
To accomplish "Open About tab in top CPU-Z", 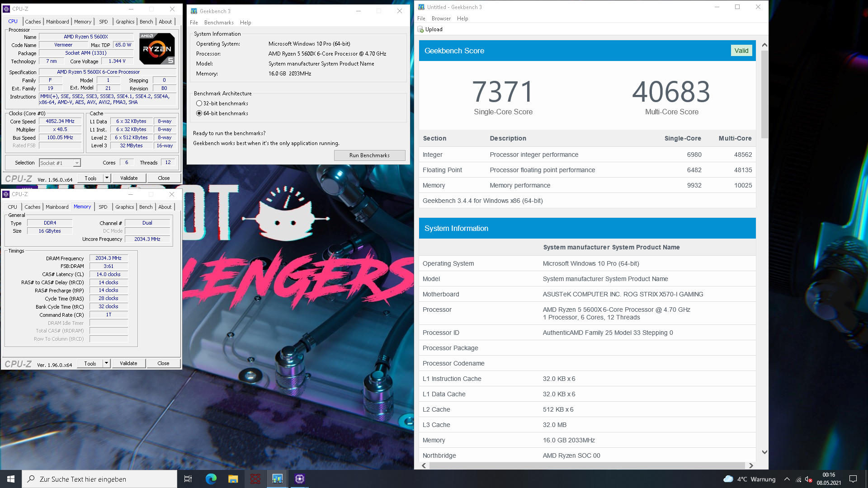I will 165,22.
